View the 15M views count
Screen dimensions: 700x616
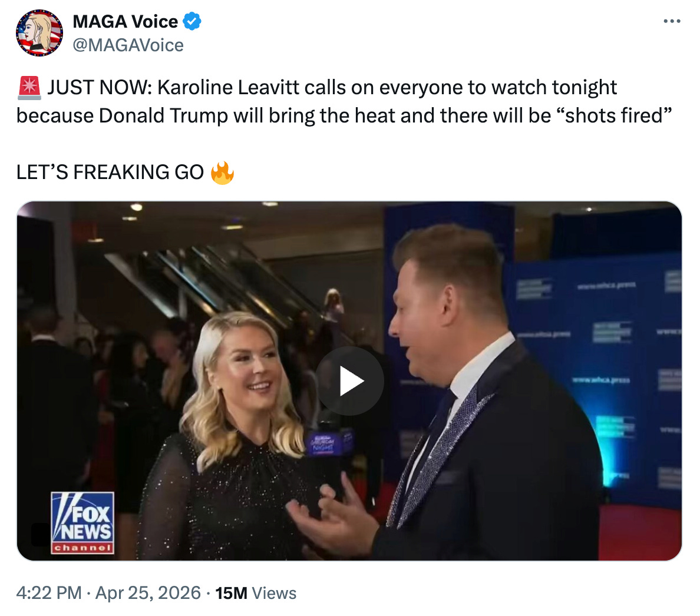coord(231,593)
